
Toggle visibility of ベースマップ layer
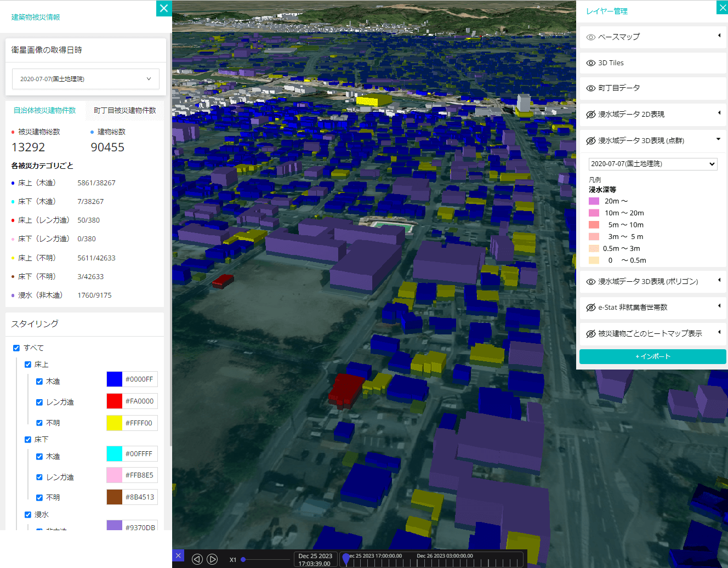(591, 37)
